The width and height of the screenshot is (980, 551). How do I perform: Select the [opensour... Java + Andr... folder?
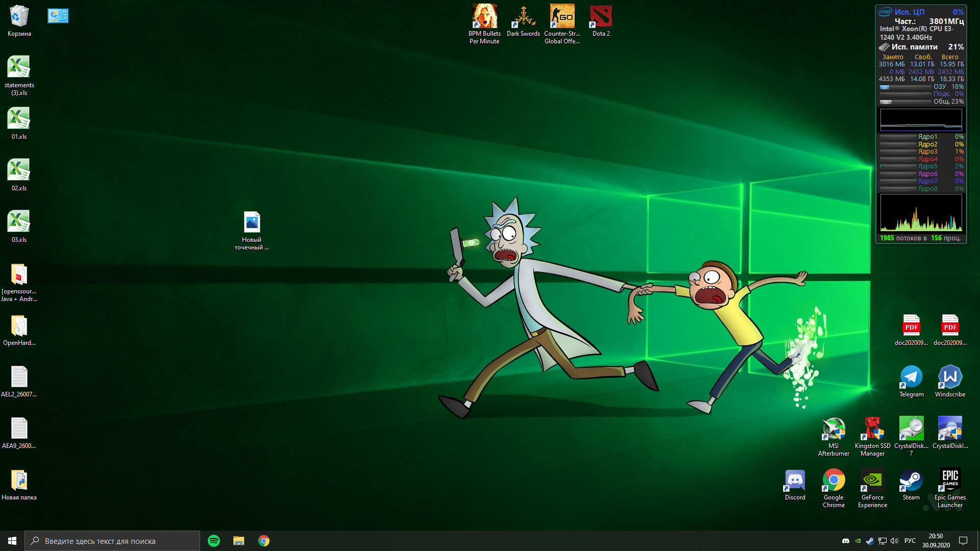pos(19,282)
